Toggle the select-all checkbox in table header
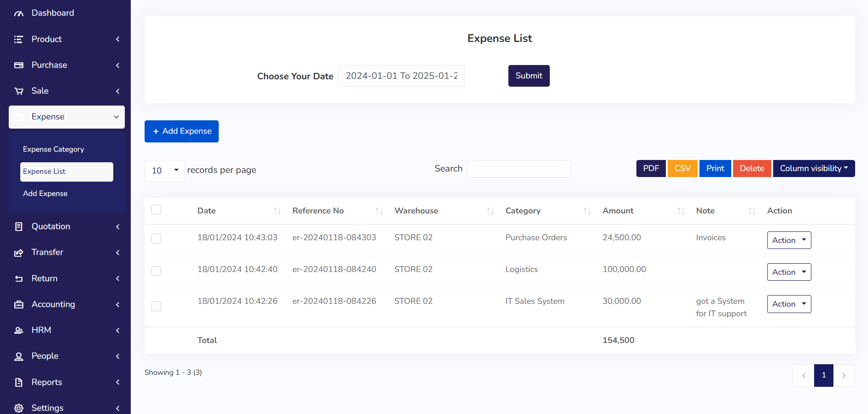Viewport: 868px width, 414px height. coord(157,210)
